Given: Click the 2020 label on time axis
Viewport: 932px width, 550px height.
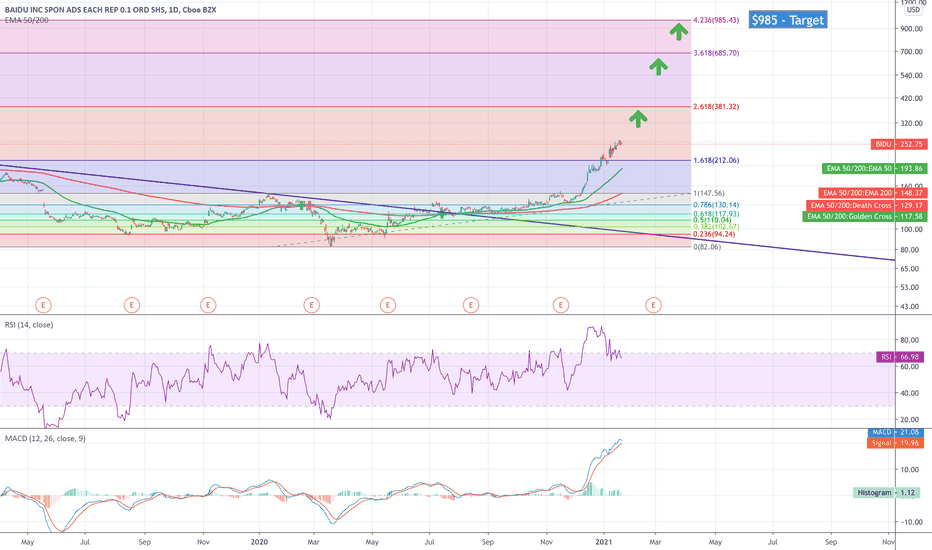Looking at the screenshot, I should pos(259,542).
